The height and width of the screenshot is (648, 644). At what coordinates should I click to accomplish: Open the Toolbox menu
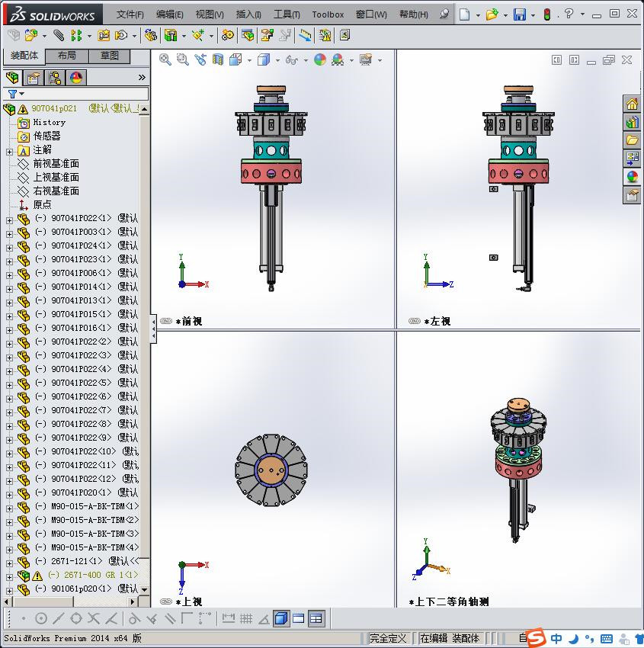(x=328, y=14)
